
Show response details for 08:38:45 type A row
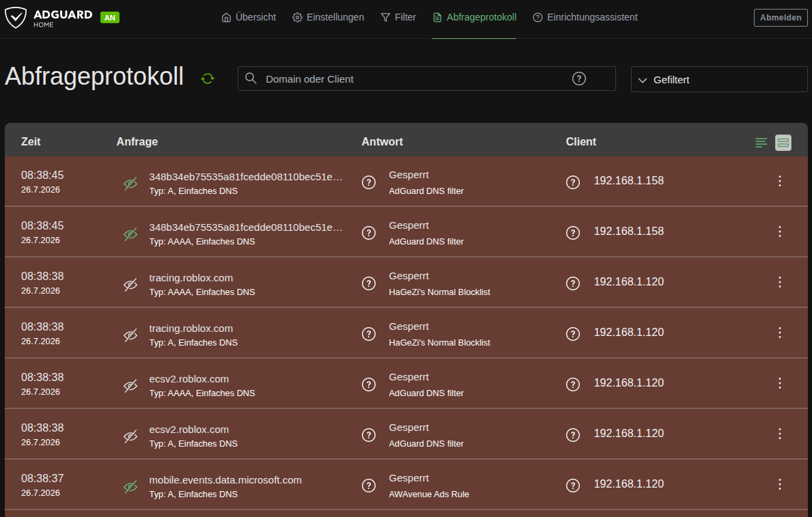[369, 182]
